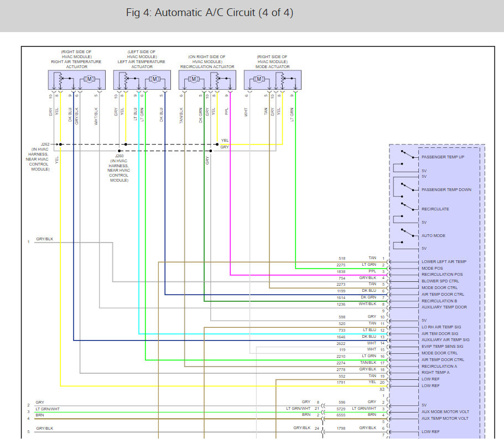Screen dimensions: 504x448
Task: Click the 'PPL' wire label under Recirculation Actuator
Action: [227, 111]
